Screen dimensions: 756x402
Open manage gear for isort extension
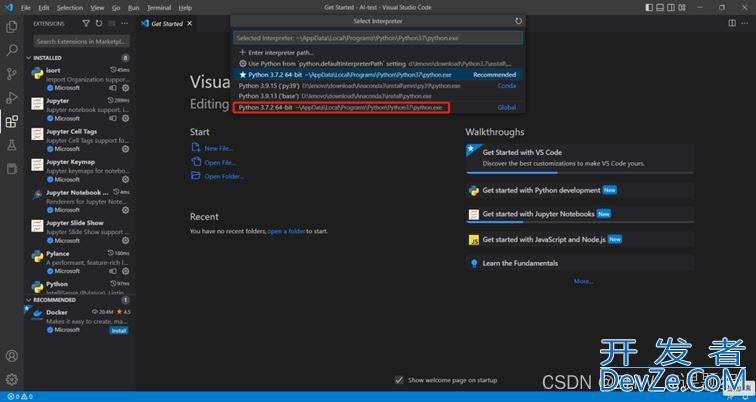[125, 88]
